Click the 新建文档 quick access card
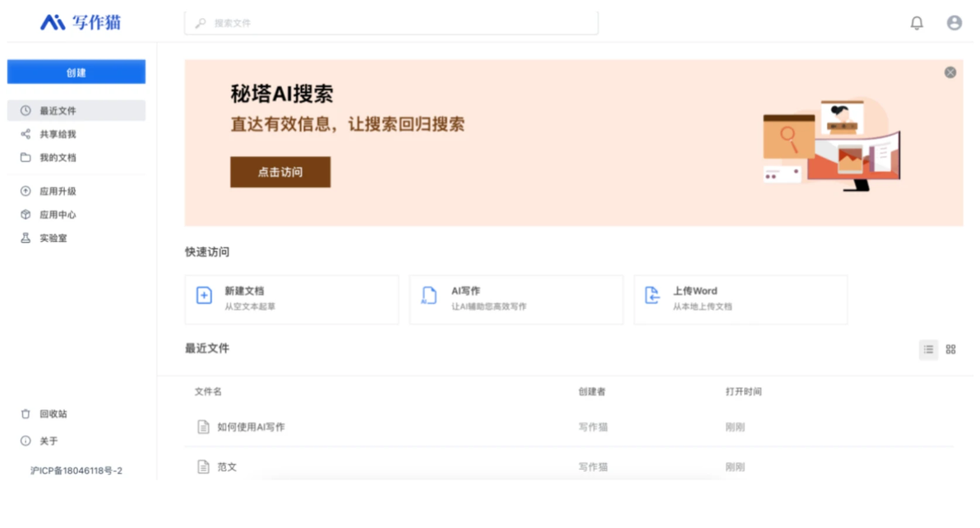The width and height of the screenshot is (980, 528). 292,299
